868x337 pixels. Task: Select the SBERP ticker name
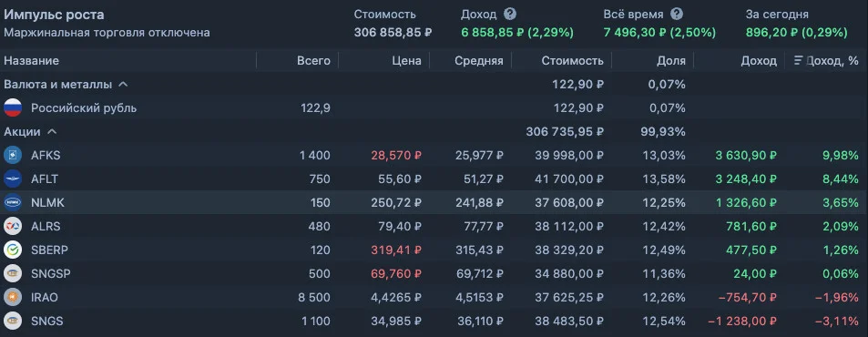click(49, 250)
